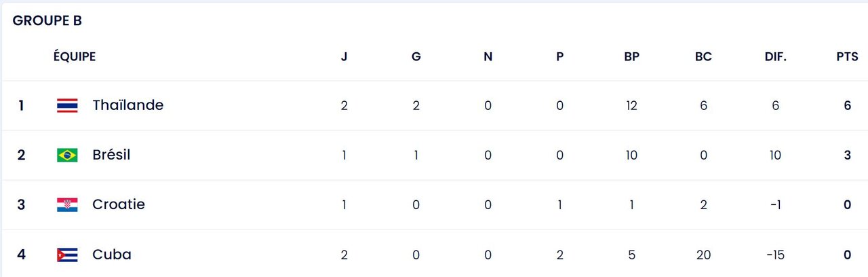Image resolution: width=868 pixels, height=277 pixels.
Task: Open the Thaïlande team link
Action: click(127, 105)
